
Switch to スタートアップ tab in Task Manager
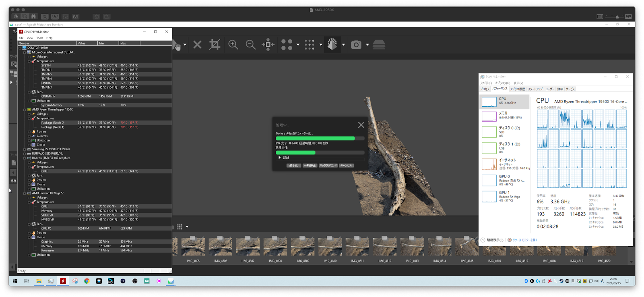click(x=535, y=89)
